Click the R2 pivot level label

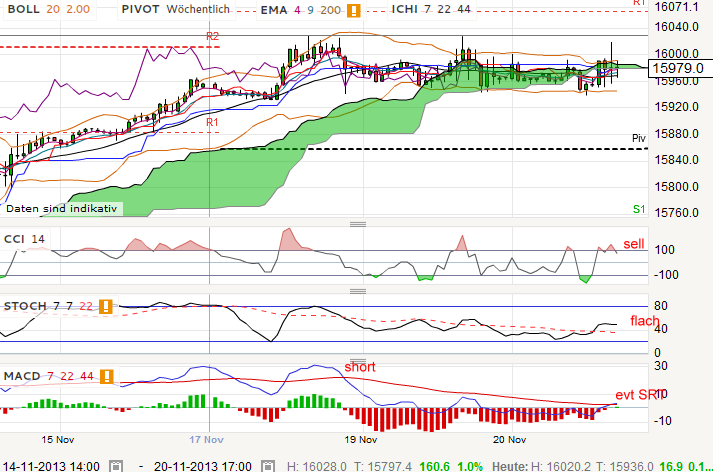(x=212, y=36)
